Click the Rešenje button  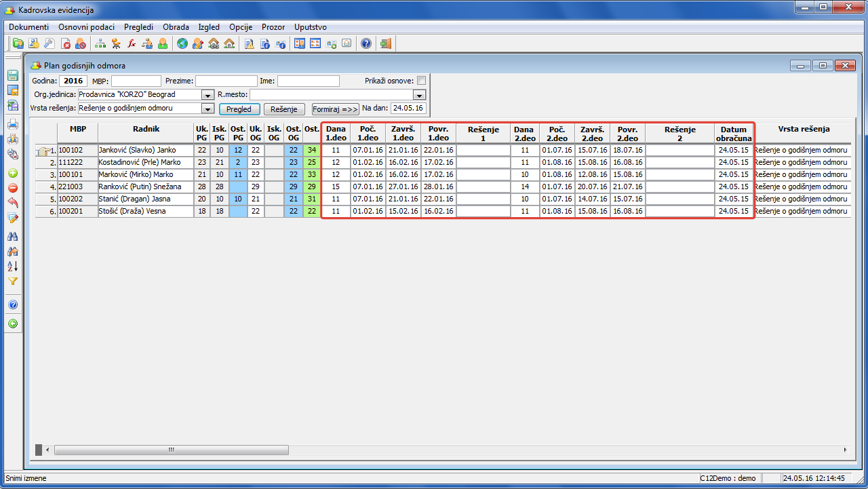[285, 109]
